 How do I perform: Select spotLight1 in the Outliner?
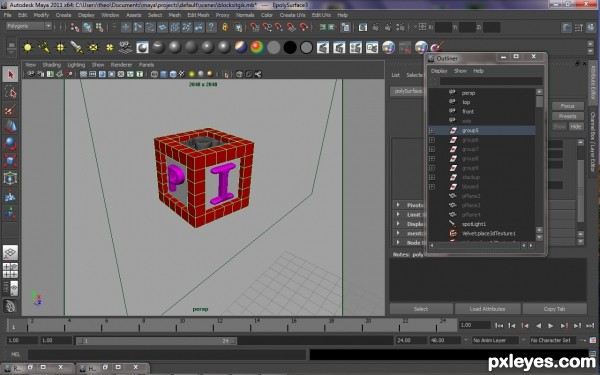(x=474, y=224)
